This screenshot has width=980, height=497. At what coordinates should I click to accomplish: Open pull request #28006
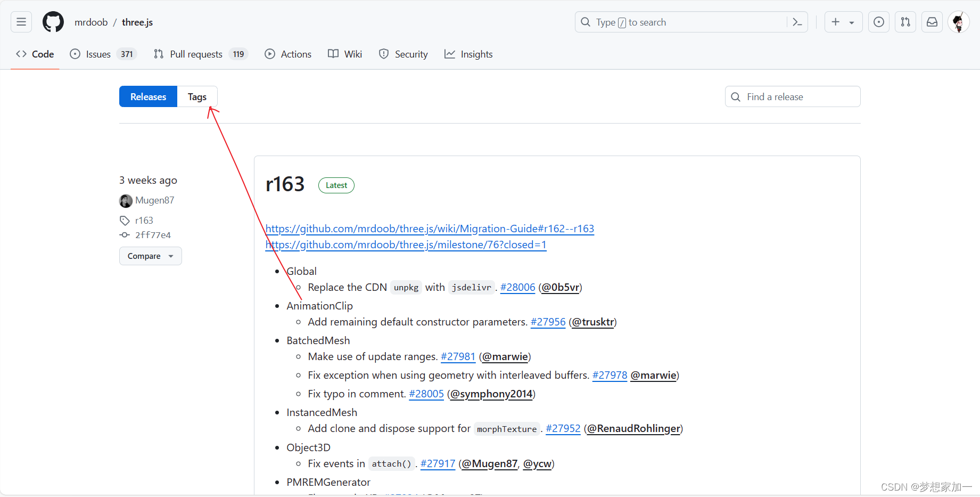coord(517,287)
